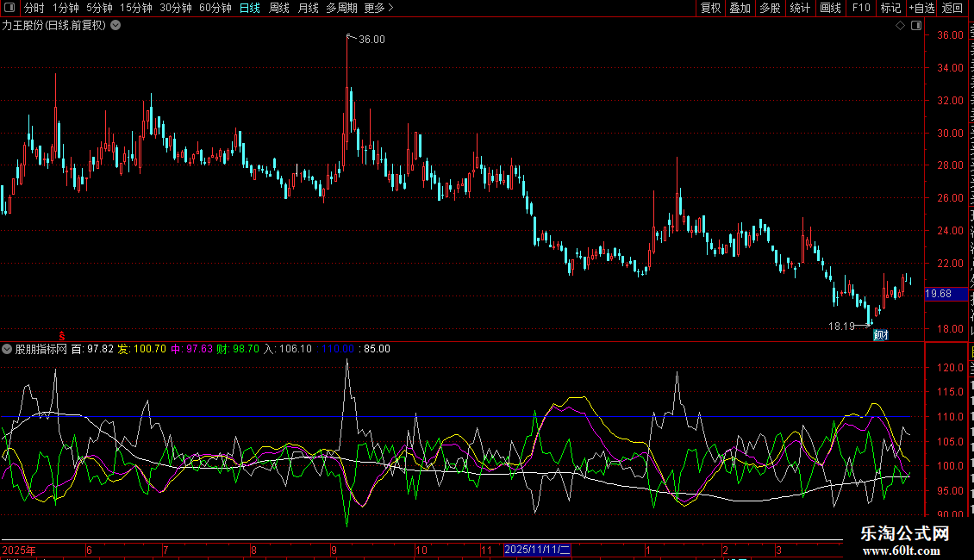Click the 返回 back button

pos(952,8)
